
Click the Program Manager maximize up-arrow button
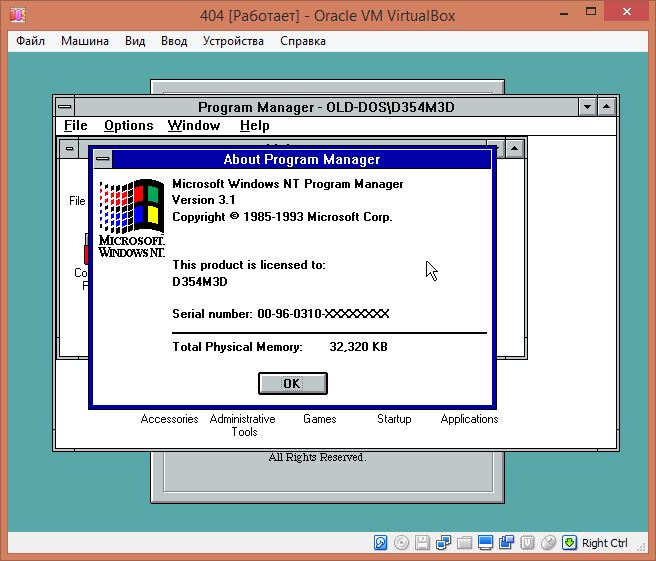coord(606,107)
